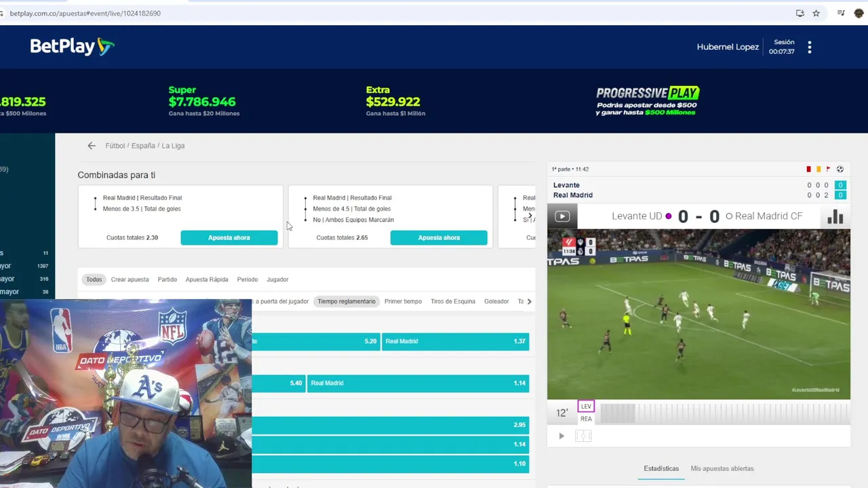Bookmark this page with the star icon
The image size is (868, 488).
816,13
